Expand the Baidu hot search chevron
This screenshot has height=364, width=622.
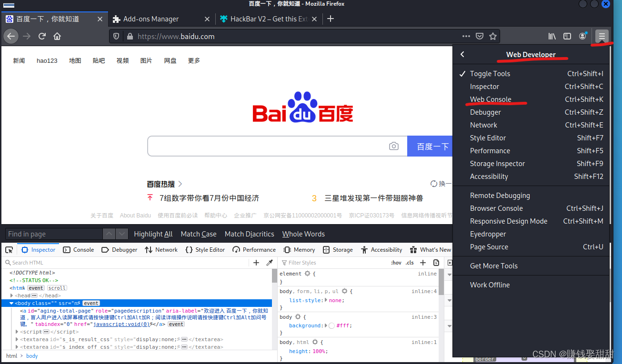(180, 184)
